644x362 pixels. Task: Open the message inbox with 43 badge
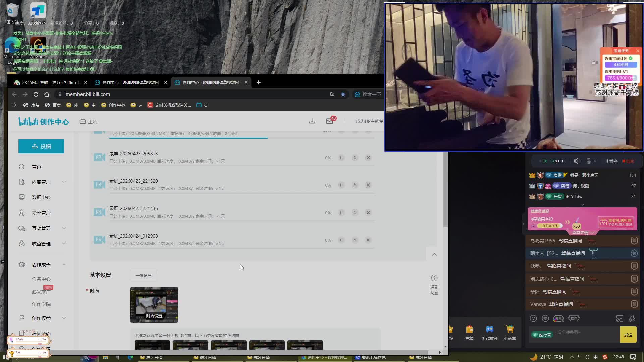[329, 121]
